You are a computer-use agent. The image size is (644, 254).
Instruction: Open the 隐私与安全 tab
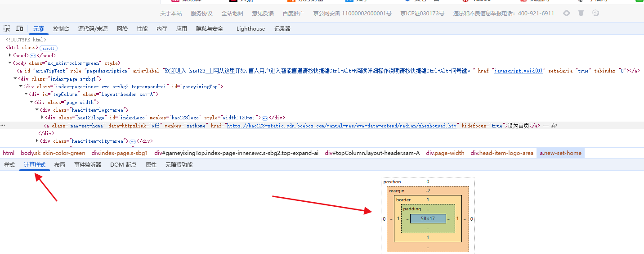tap(210, 29)
